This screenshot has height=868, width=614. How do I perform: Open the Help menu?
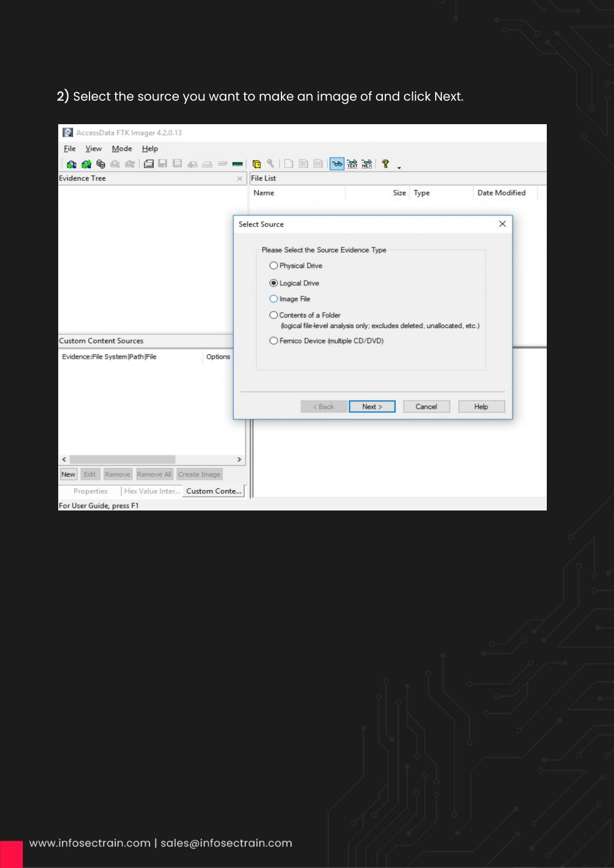150,149
